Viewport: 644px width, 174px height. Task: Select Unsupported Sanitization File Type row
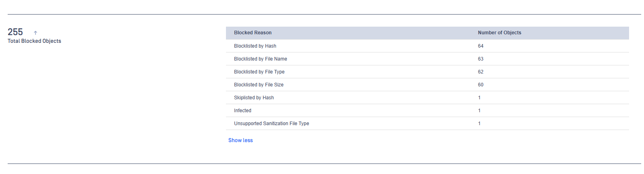(x=427, y=124)
